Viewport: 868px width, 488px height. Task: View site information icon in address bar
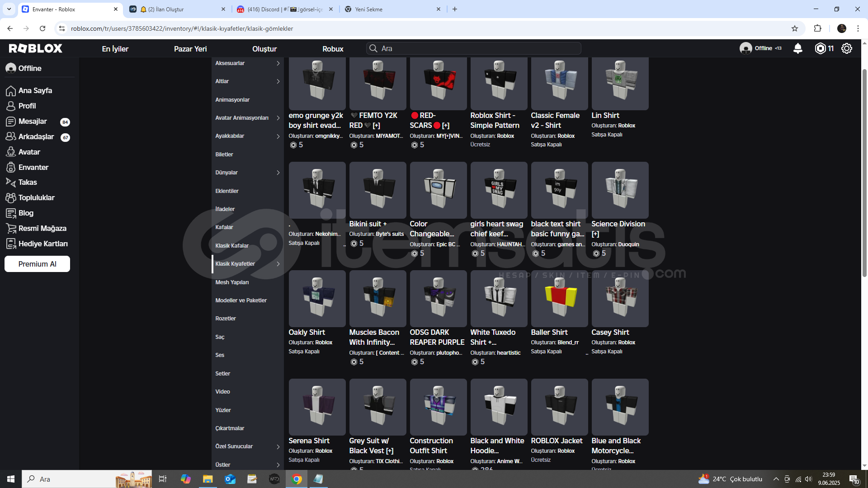(62, 28)
